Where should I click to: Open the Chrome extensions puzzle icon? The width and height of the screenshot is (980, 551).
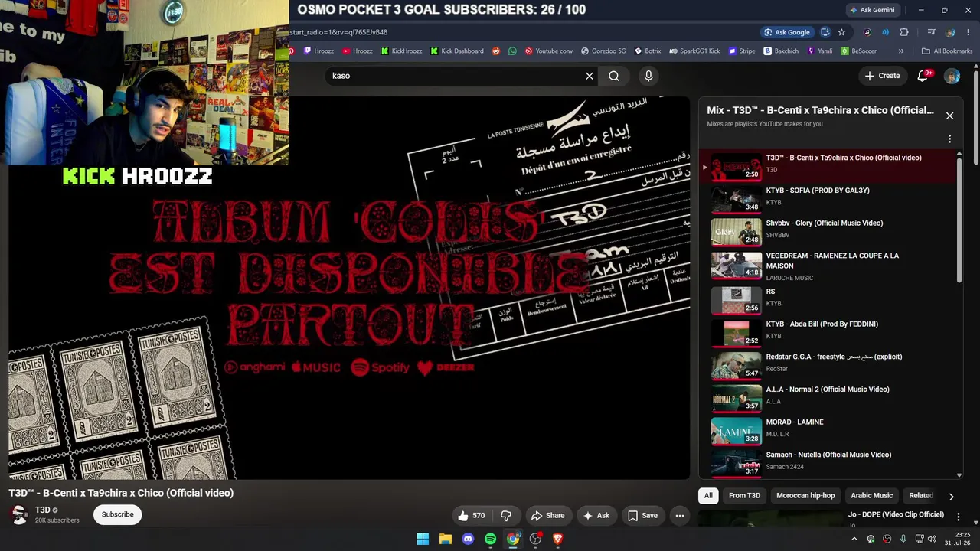(904, 32)
